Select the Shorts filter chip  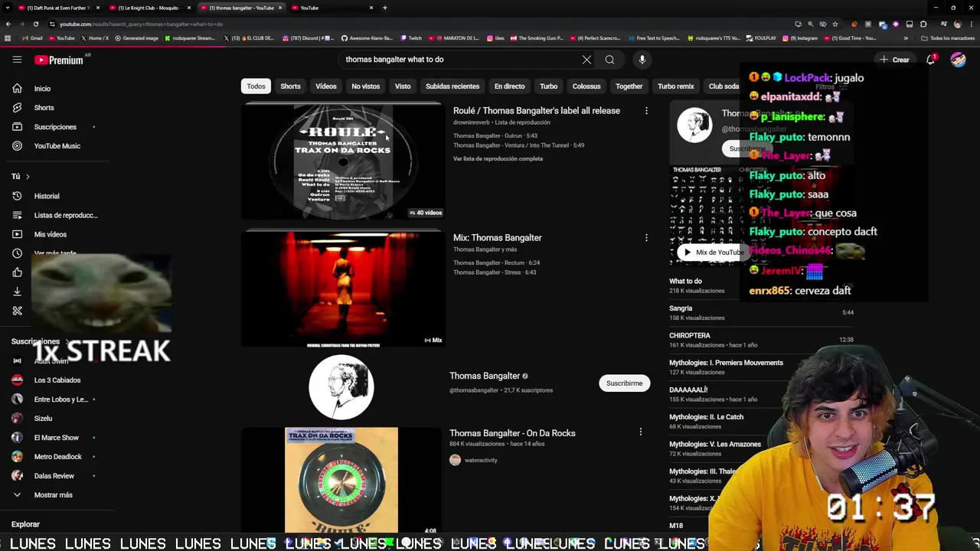click(x=290, y=86)
